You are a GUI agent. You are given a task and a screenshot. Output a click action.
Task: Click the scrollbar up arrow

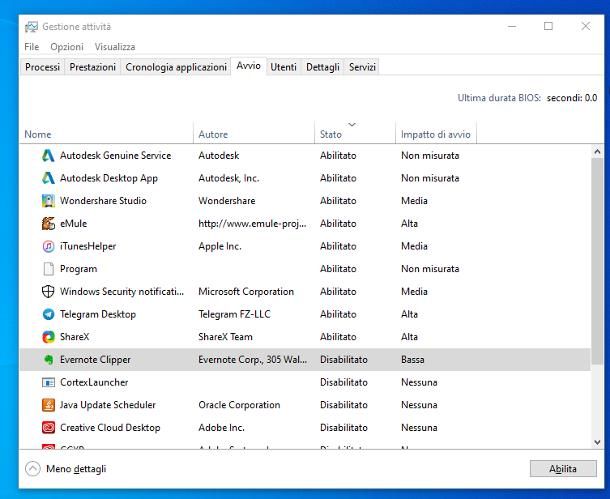click(x=597, y=152)
